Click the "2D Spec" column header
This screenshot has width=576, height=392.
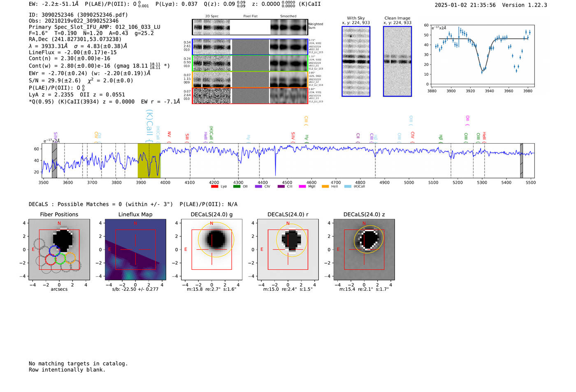[x=212, y=16]
